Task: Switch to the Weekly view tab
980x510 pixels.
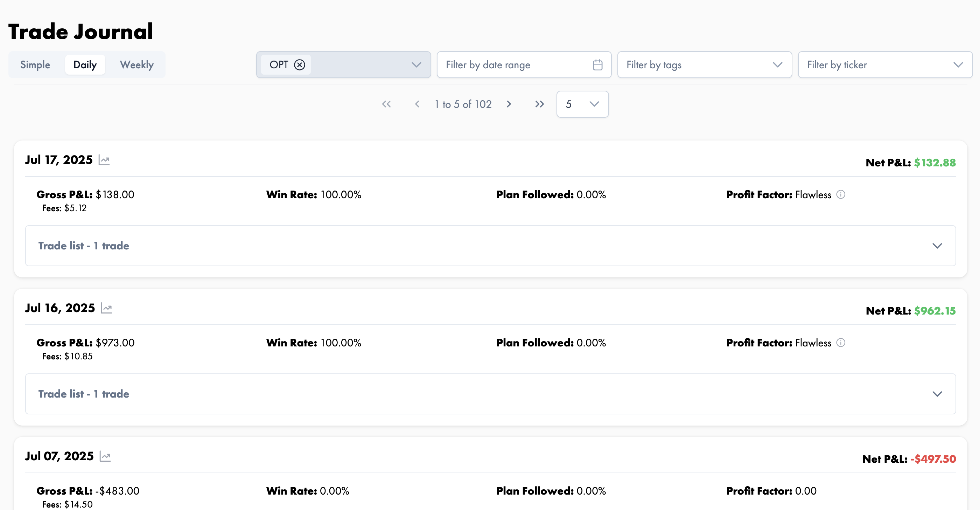Action: point(136,65)
